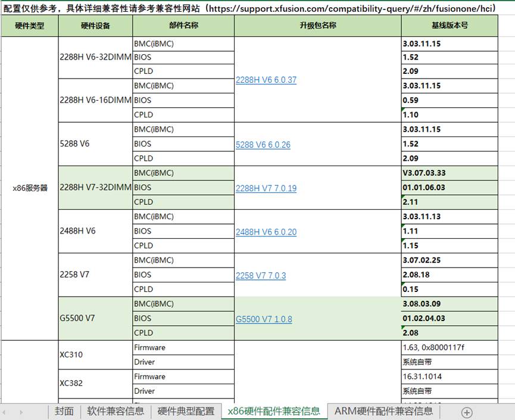The image size is (515, 420).
Task: Click the 01.01.06.03 BIOS version cell
Action: [x=450, y=187]
